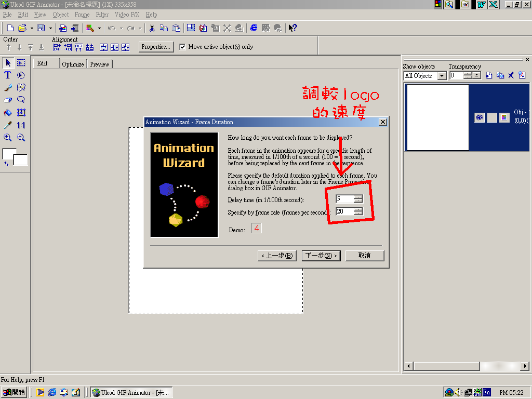Screen dimensions: 532x399
Task: Open the Transparency slider dropdown arrow
Action: 477,75
